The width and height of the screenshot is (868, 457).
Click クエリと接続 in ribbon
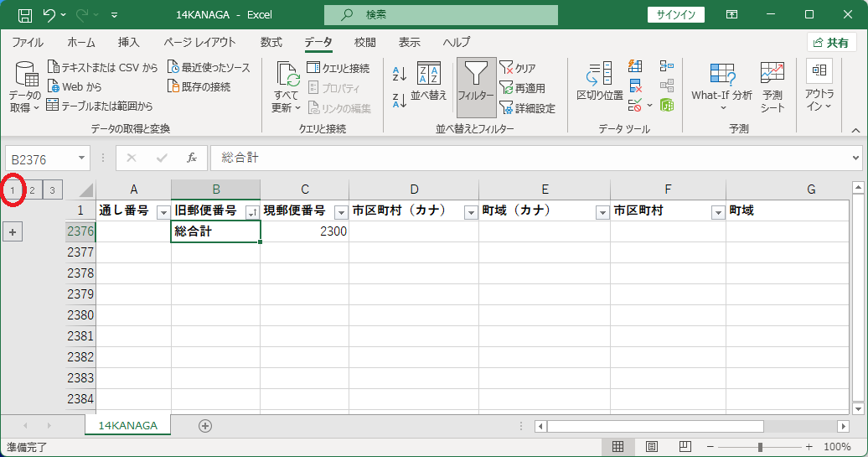338,68
